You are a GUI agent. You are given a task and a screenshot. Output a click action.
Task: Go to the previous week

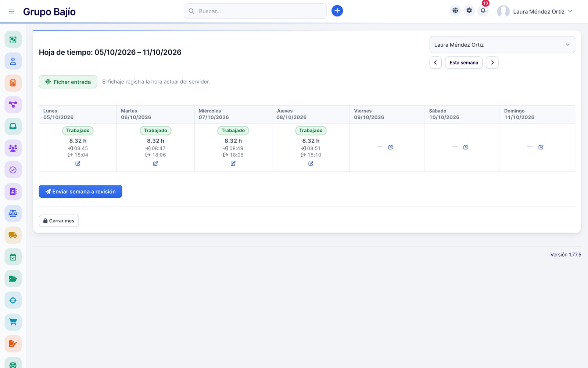(435, 63)
